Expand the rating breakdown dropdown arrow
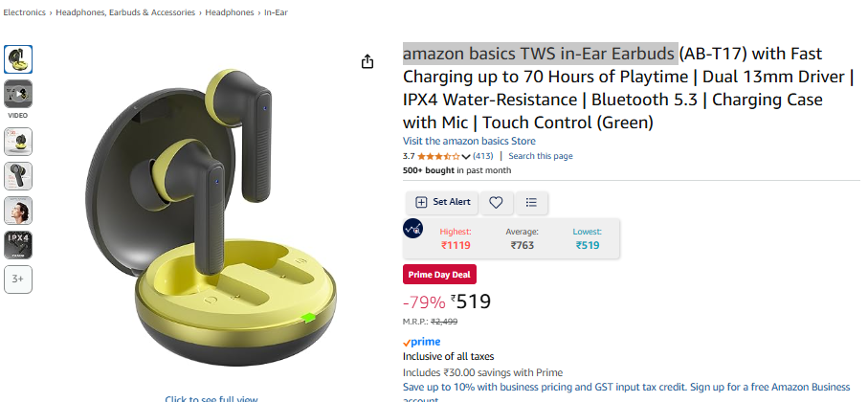Image resolution: width=868 pixels, height=402 pixels. (466, 156)
